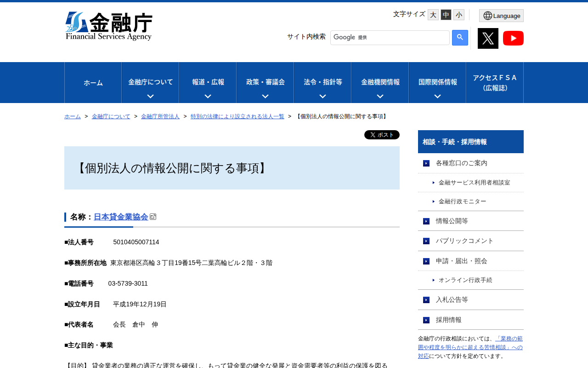The image size is (588, 368).
Task: Open 入札公告等 sidebar link
Action: (452, 300)
